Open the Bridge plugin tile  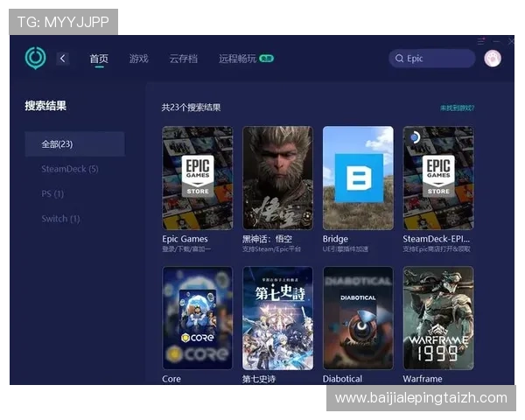(x=358, y=178)
